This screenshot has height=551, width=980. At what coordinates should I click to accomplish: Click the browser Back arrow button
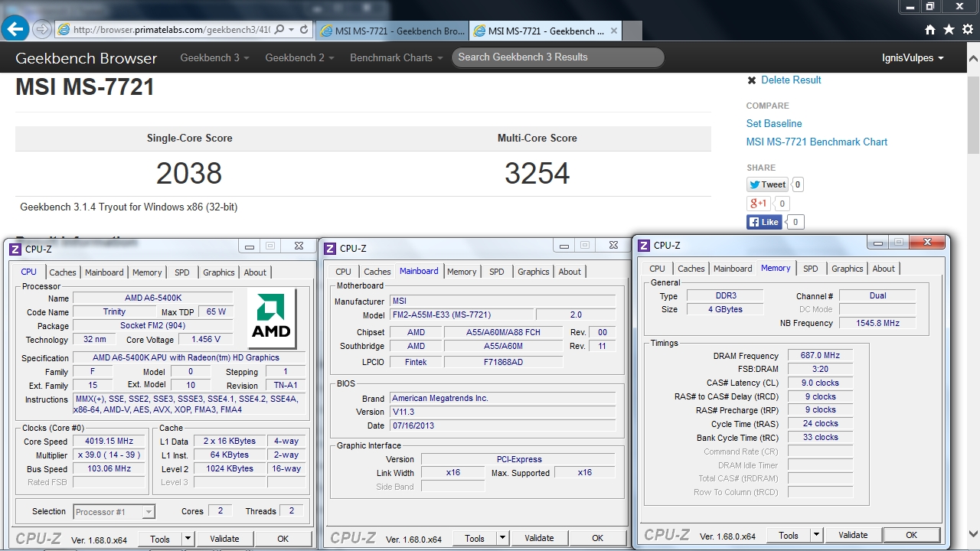click(15, 29)
